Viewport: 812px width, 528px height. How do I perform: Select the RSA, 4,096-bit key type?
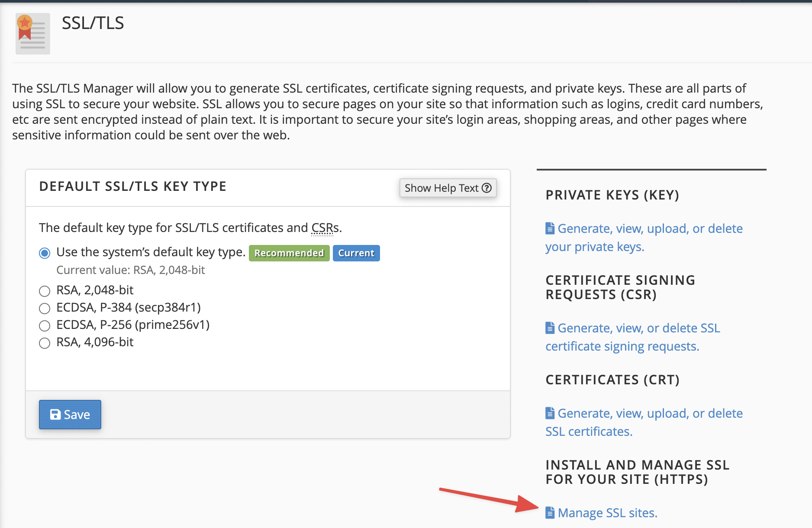[44, 343]
